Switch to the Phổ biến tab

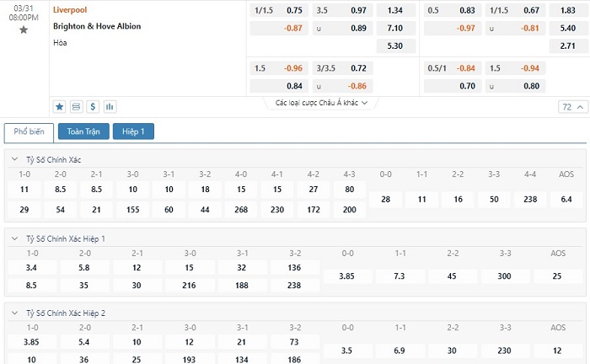point(29,131)
